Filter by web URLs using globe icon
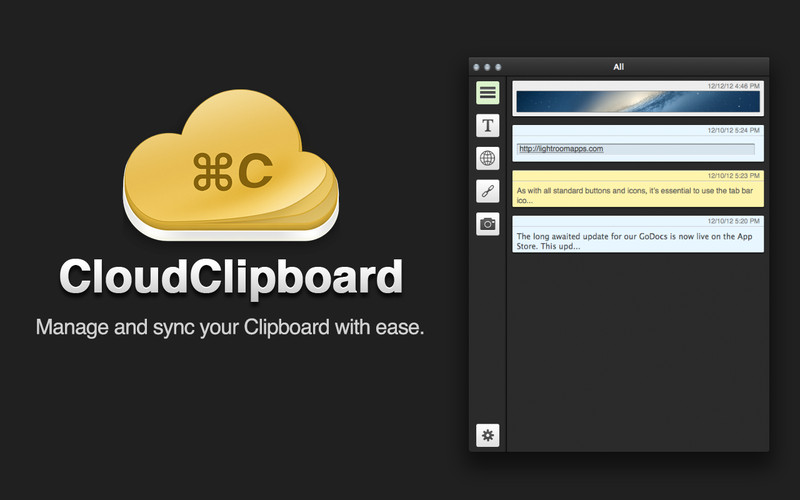The image size is (800, 500). point(488,158)
